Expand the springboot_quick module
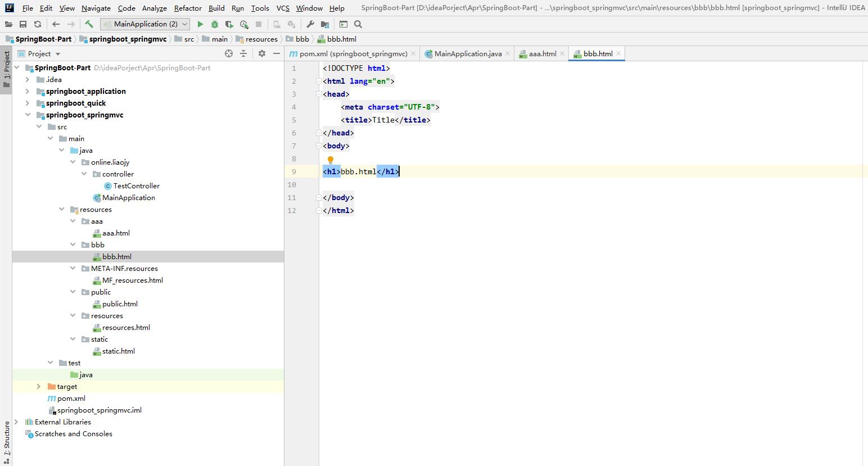Image resolution: width=868 pixels, height=466 pixels. [28, 103]
